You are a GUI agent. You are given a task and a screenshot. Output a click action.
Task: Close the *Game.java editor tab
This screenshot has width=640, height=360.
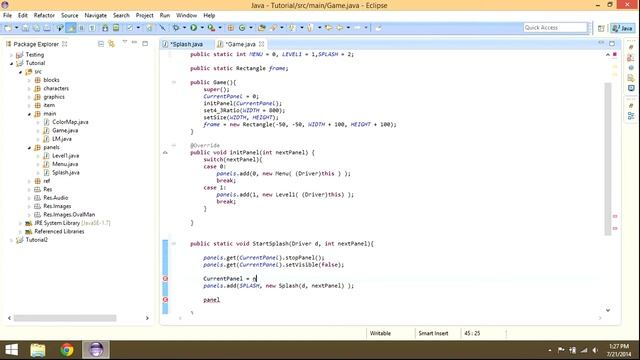(x=262, y=44)
